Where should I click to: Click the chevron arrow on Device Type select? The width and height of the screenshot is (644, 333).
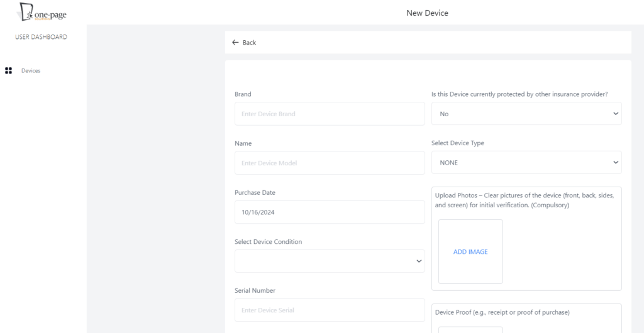[614, 163]
